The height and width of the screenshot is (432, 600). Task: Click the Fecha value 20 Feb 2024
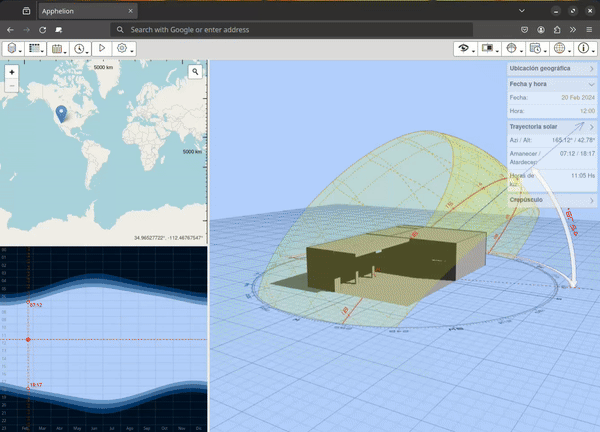577,97
